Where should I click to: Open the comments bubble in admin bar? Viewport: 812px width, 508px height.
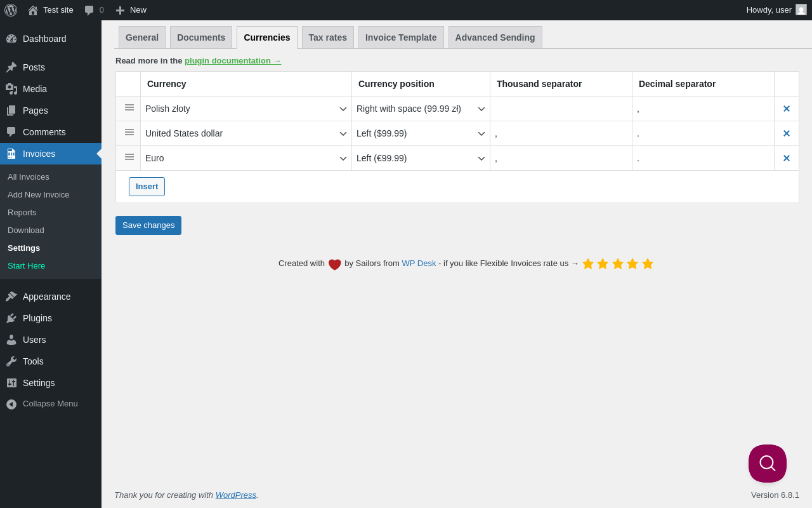point(95,10)
